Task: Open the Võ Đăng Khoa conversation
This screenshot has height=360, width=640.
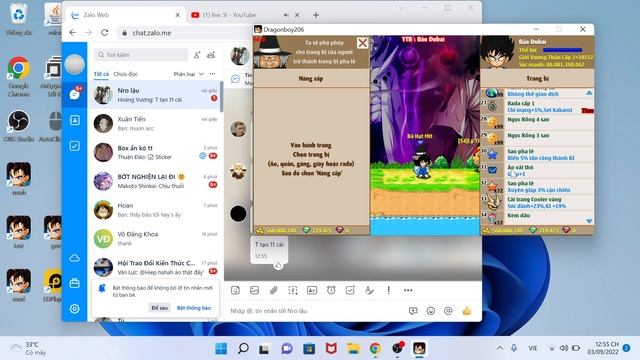Action: [x=155, y=239]
